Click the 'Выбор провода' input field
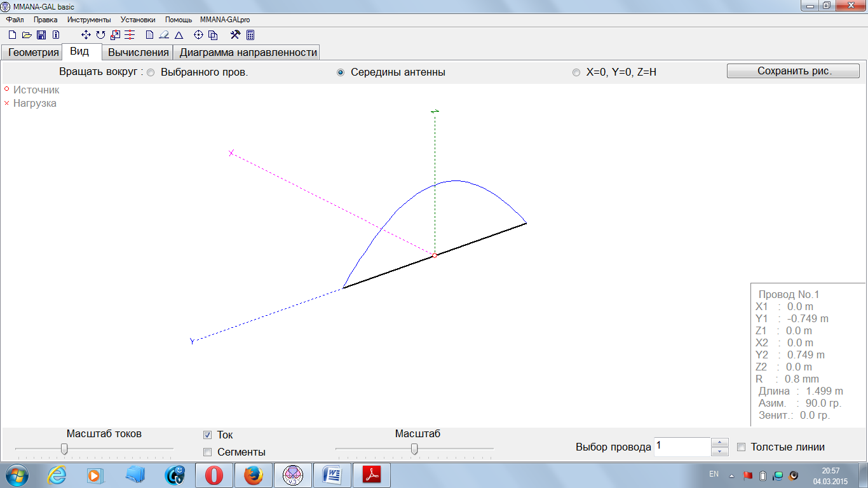The image size is (868, 488). (x=682, y=447)
